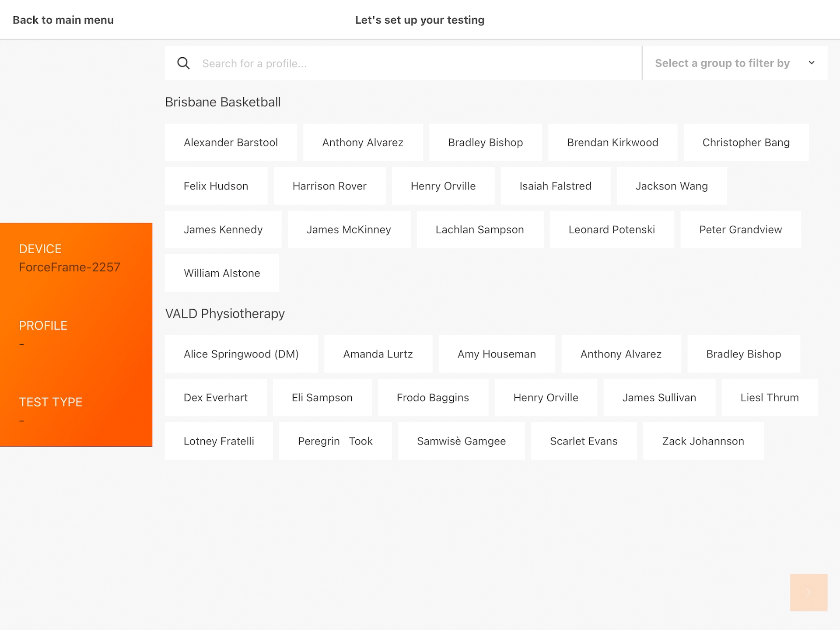Choose Amy Houseman profile
The image size is (840, 630).
coord(497,354)
